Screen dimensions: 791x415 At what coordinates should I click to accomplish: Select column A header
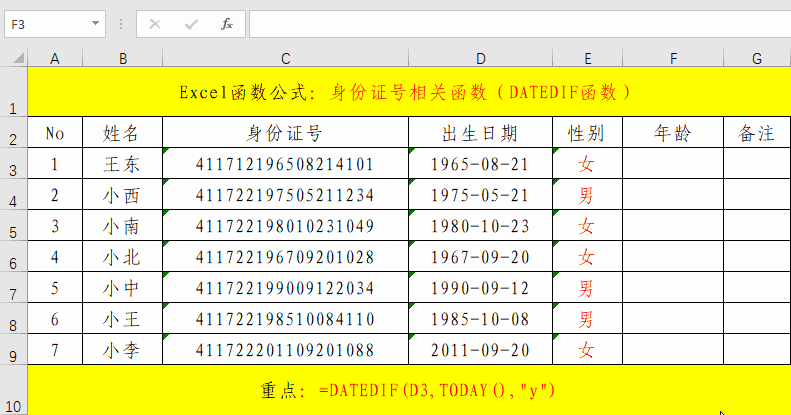pos(55,58)
